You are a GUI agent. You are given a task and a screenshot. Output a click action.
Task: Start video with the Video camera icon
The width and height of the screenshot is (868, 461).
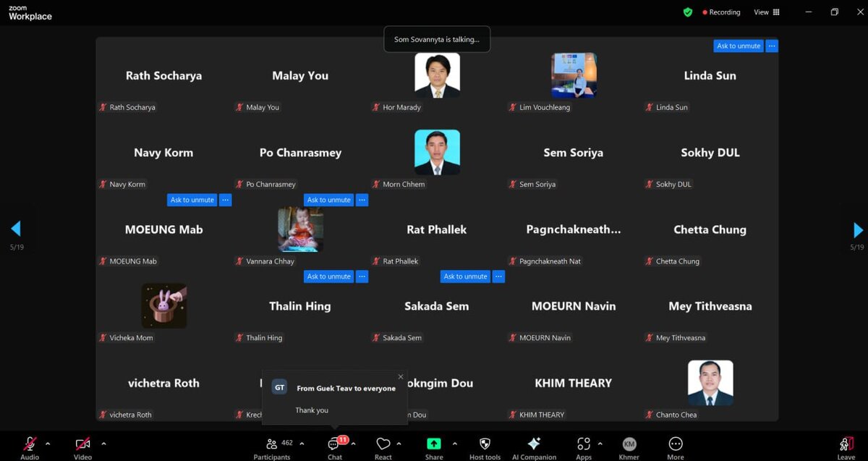82,444
